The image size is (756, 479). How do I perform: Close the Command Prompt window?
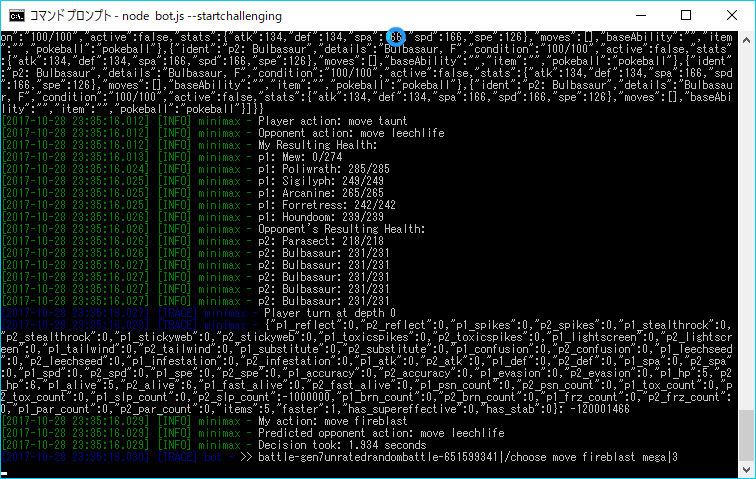(731, 15)
